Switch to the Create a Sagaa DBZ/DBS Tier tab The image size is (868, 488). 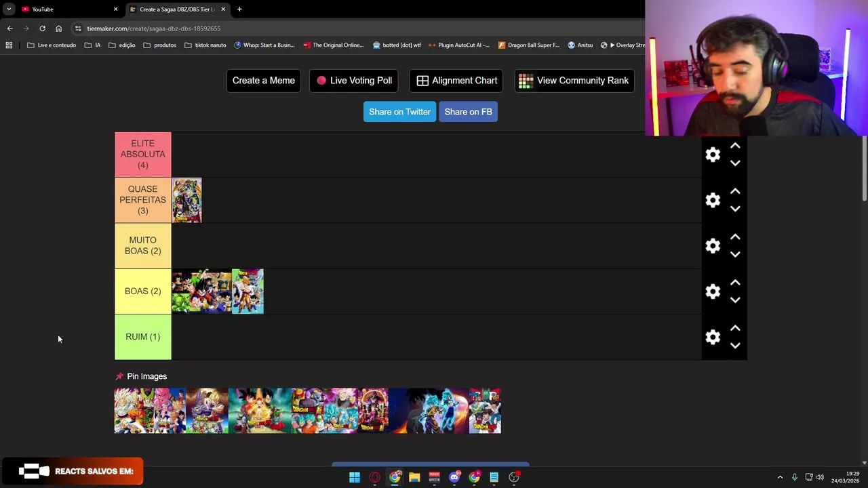coord(176,9)
